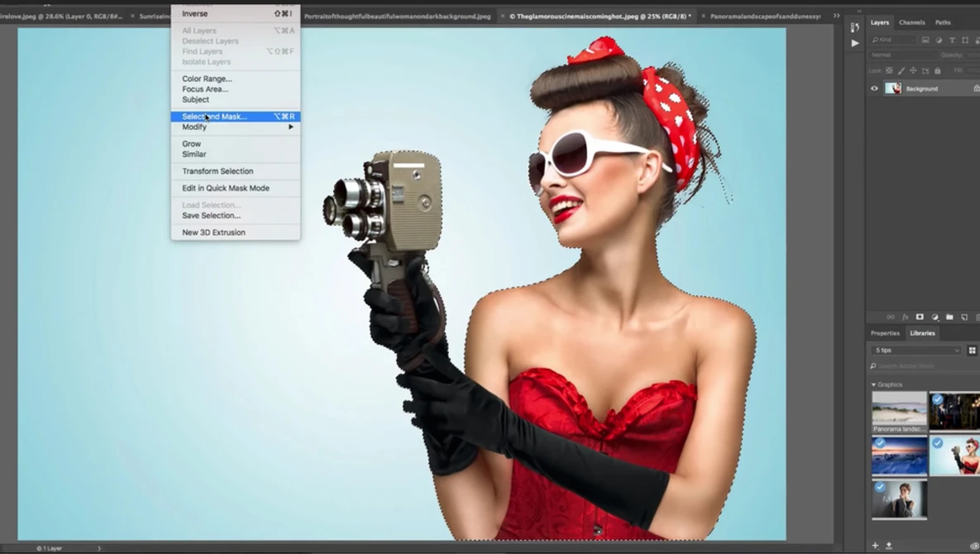Image resolution: width=980 pixels, height=554 pixels.
Task: Select the Background layer thumbnail
Action: click(x=893, y=88)
